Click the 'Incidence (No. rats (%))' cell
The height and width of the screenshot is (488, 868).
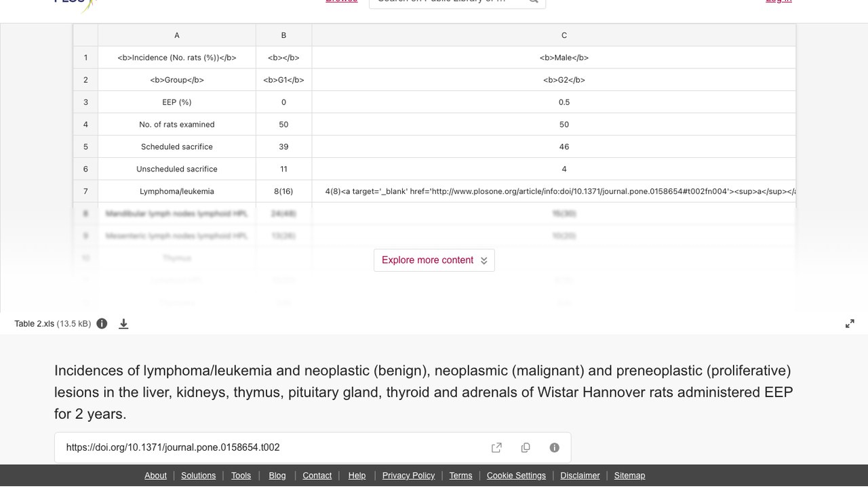(x=177, y=58)
